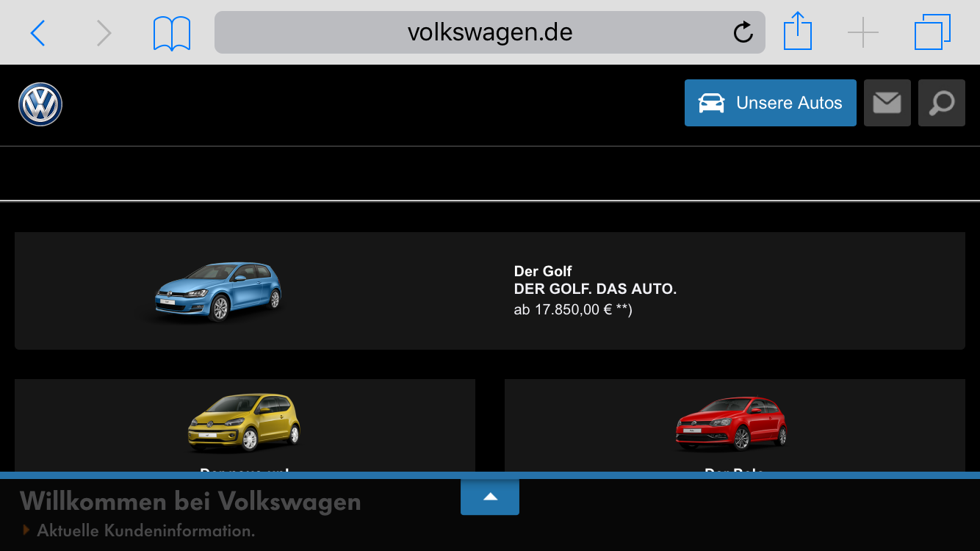
Task: Expand the panel with the blue up-arrow
Action: 490,497
